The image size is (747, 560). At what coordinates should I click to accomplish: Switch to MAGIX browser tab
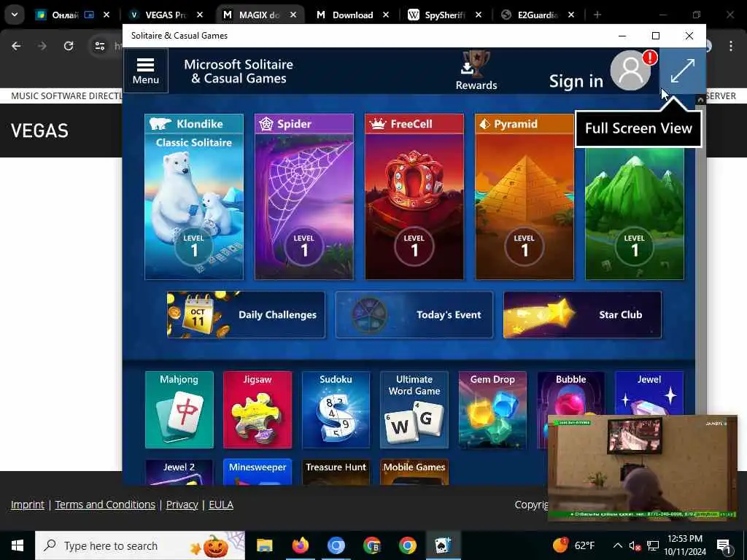[x=259, y=15]
